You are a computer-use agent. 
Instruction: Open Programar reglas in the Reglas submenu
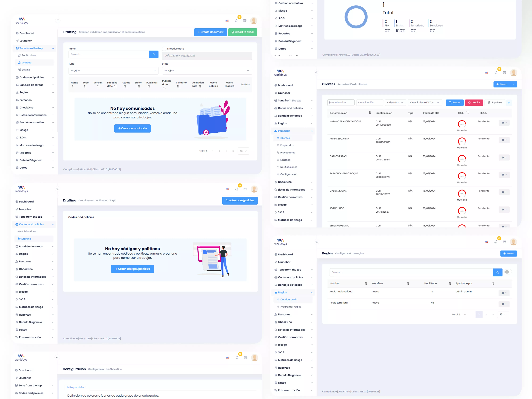(x=290, y=307)
